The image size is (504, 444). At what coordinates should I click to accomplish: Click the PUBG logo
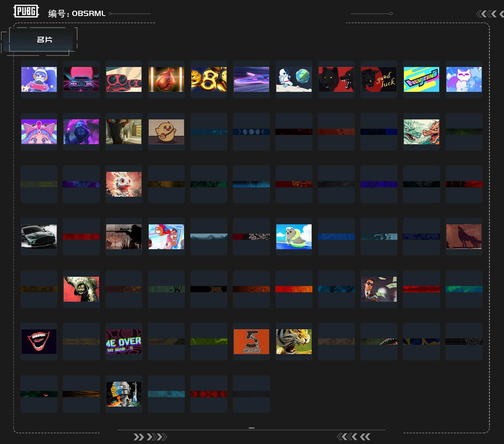pyautogui.click(x=26, y=11)
